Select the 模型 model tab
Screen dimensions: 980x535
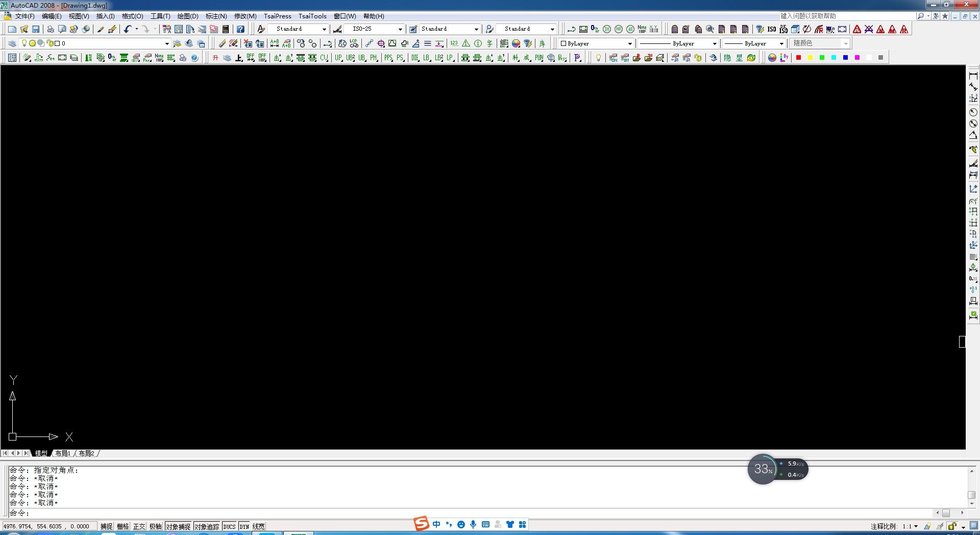pyautogui.click(x=41, y=453)
